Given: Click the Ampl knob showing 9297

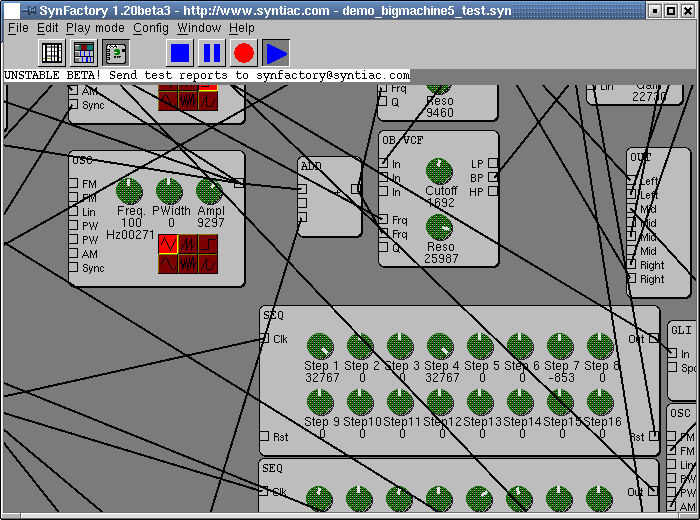Looking at the screenshot, I should (x=209, y=191).
